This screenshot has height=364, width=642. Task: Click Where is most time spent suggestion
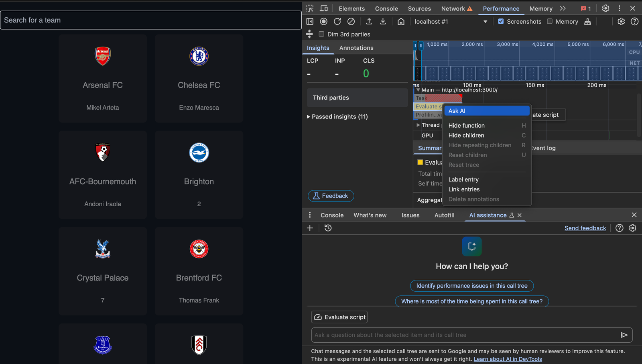tap(472, 301)
